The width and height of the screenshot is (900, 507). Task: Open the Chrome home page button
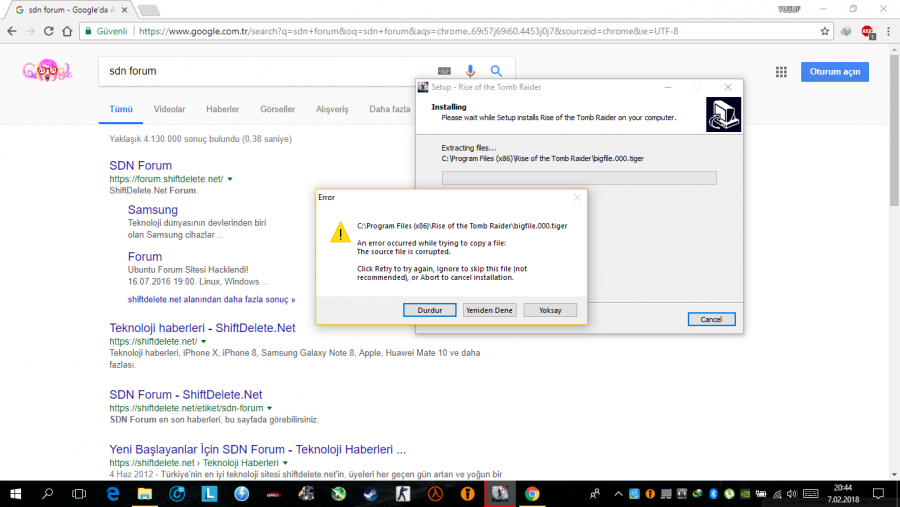pos(67,31)
